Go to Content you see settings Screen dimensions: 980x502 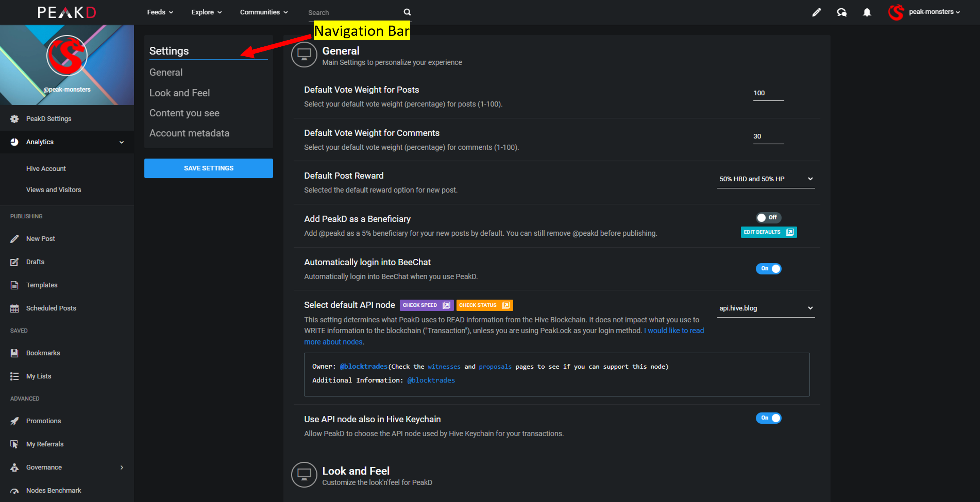coord(184,113)
